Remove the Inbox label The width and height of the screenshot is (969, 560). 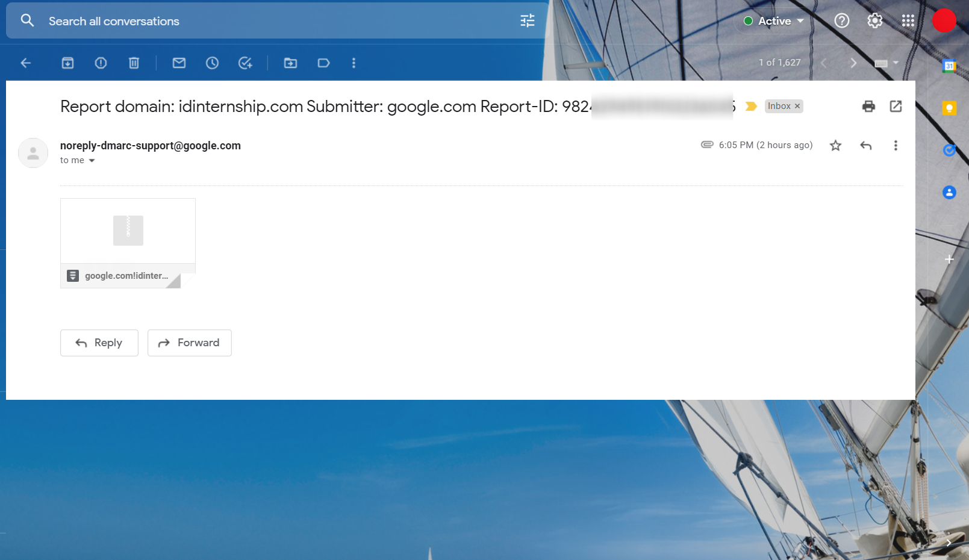coord(797,106)
